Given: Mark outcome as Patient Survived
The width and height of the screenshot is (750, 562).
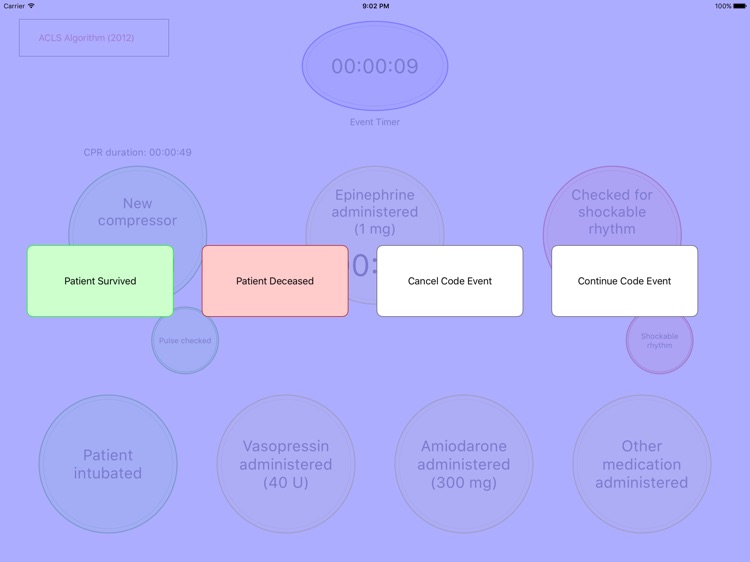Looking at the screenshot, I should tap(100, 281).
